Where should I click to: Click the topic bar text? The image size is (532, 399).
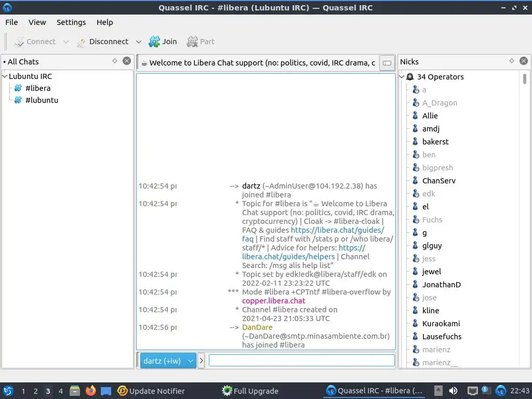(259, 63)
